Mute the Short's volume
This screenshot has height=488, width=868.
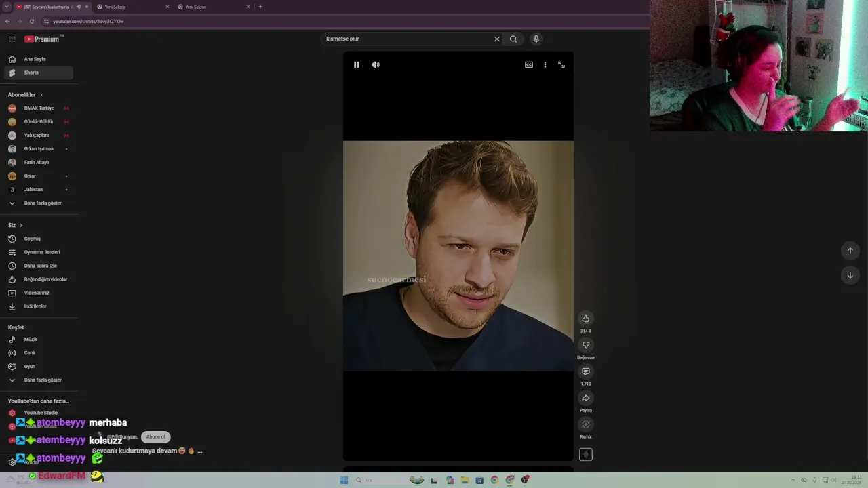(376, 65)
